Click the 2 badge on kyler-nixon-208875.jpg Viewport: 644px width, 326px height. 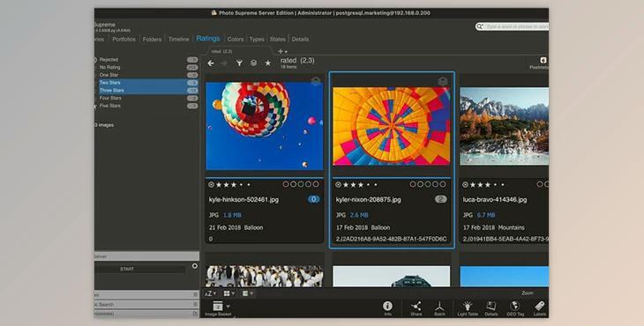pos(441,199)
